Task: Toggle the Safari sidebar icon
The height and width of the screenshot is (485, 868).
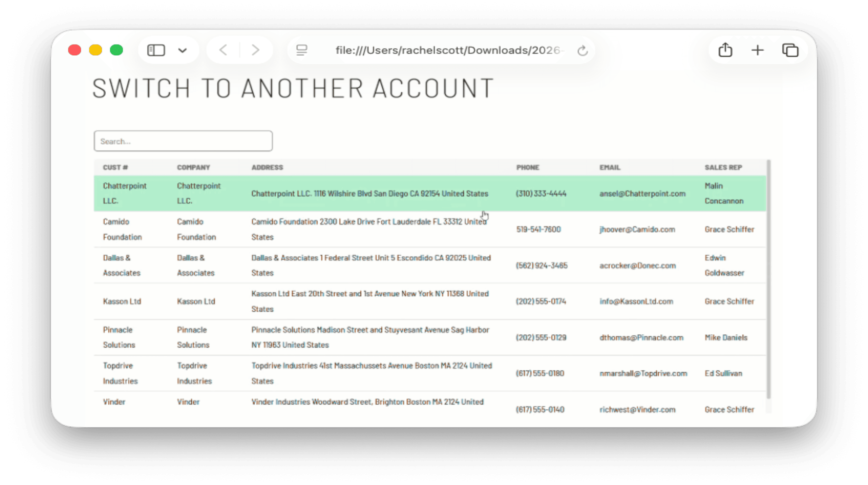Action: [x=156, y=50]
